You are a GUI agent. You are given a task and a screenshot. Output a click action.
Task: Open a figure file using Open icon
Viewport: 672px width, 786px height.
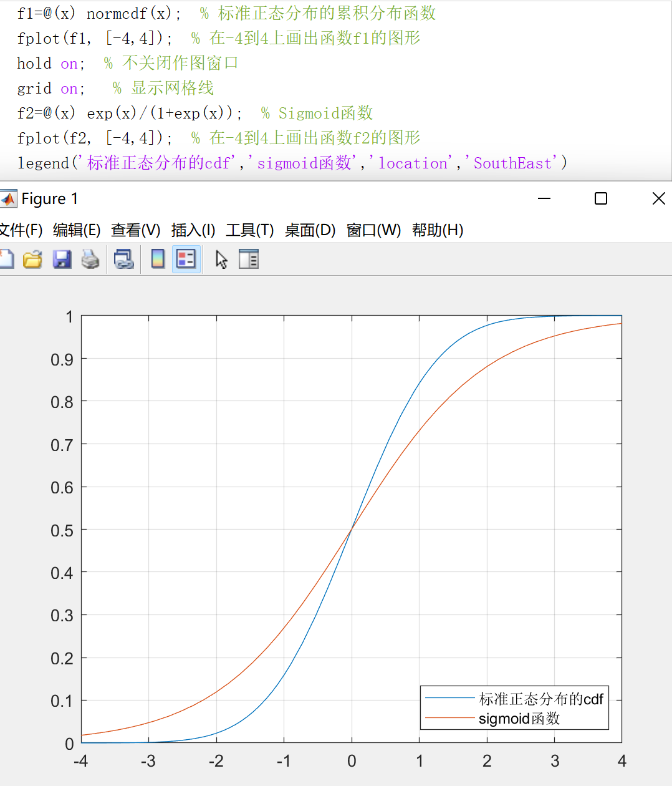point(32,259)
